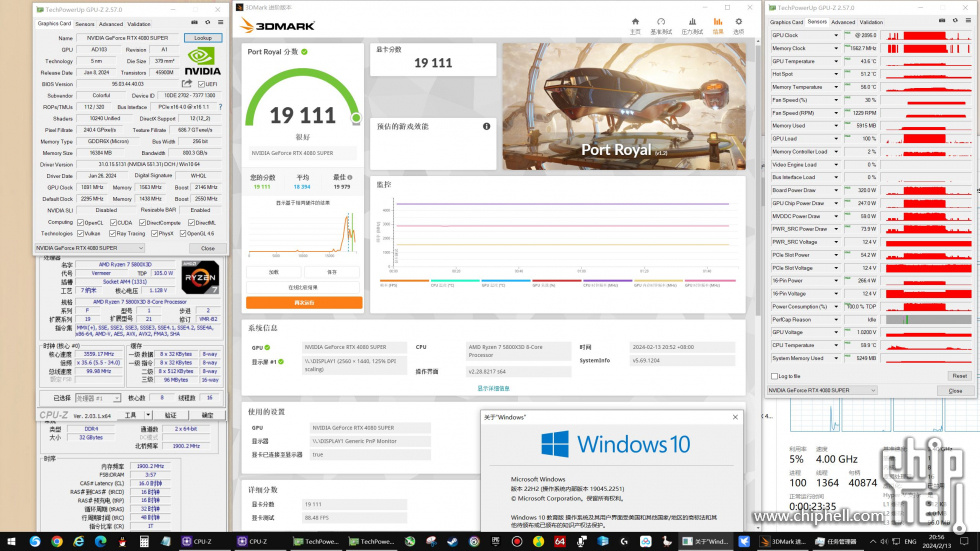Image resolution: width=980 pixels, height=551 pixels.
Task: Open 3DMark Options gear icon
Action: point(738,22)
